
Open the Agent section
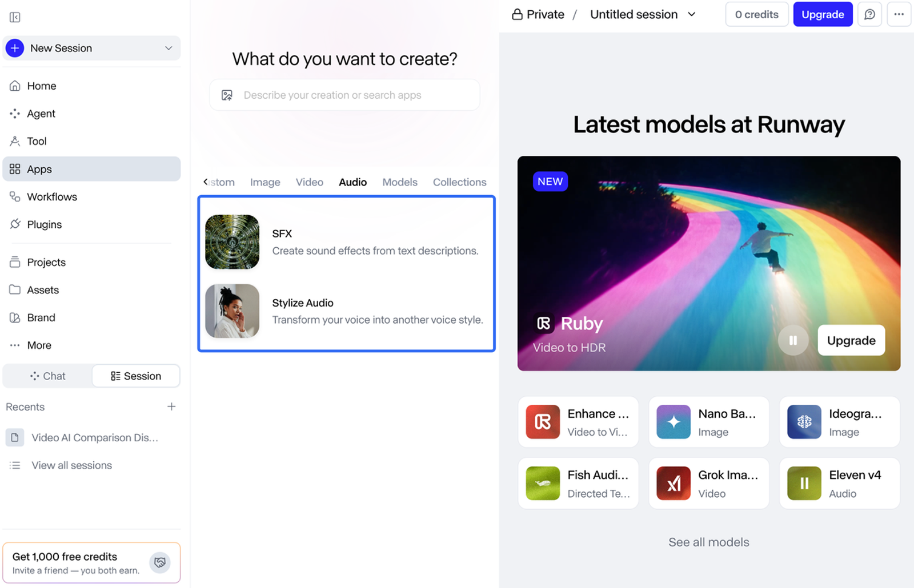(x=91, y=114)
